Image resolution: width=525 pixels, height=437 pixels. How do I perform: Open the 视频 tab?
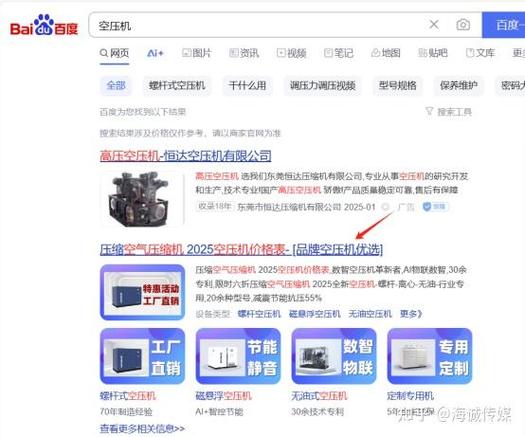[x=291, y=53]
